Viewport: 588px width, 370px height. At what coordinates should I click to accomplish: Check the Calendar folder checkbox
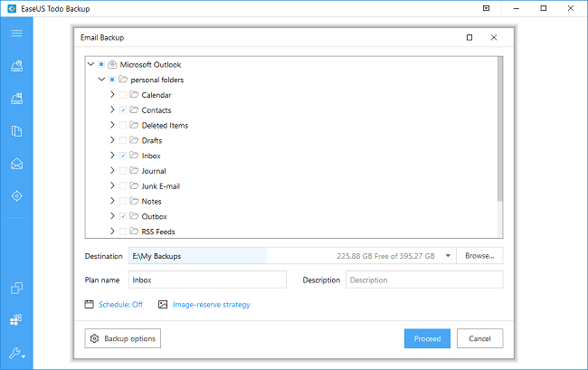(123, 95)
